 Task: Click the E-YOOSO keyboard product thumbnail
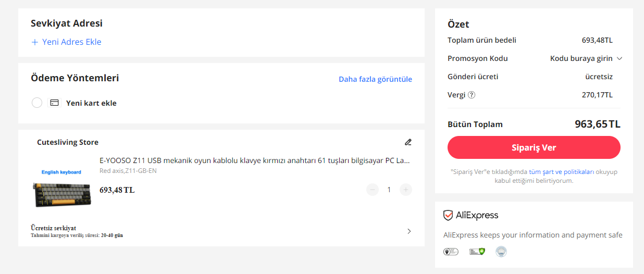pyautogui.click(x=61, y=188)
